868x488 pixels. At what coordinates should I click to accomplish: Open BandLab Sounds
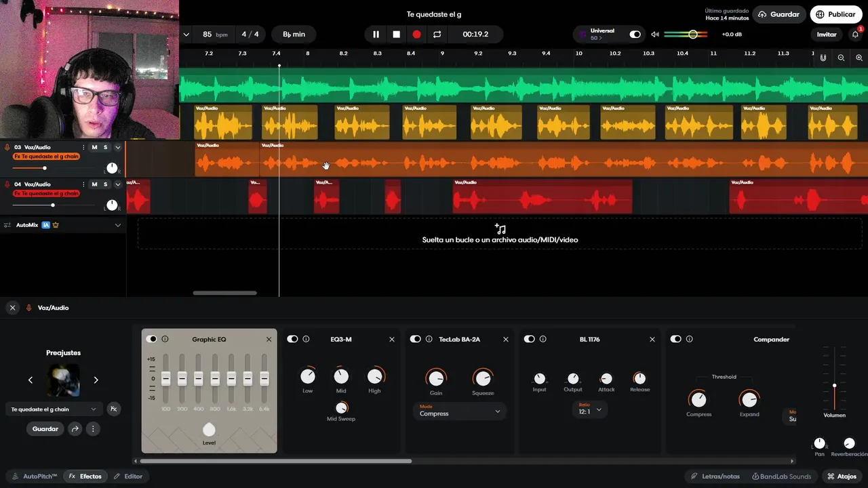click(781, 476)
